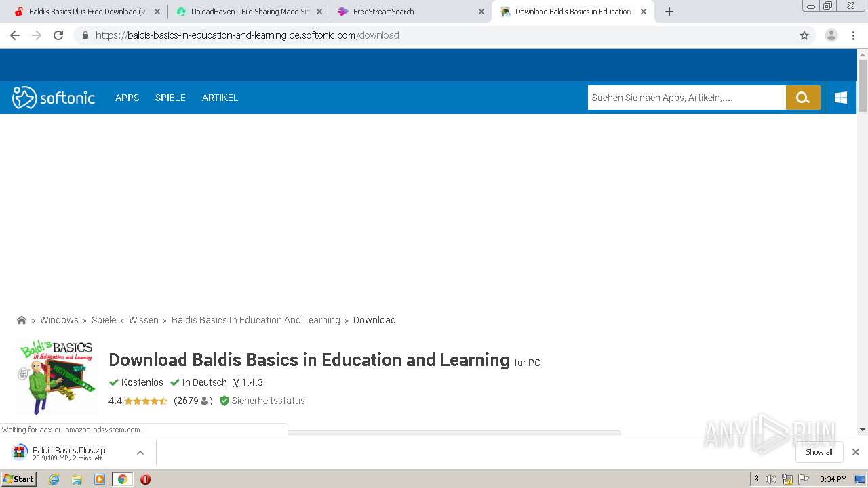Submit search with the magnifier button
The width and height of the screenshot is (868, 488).
pos(803,98)
